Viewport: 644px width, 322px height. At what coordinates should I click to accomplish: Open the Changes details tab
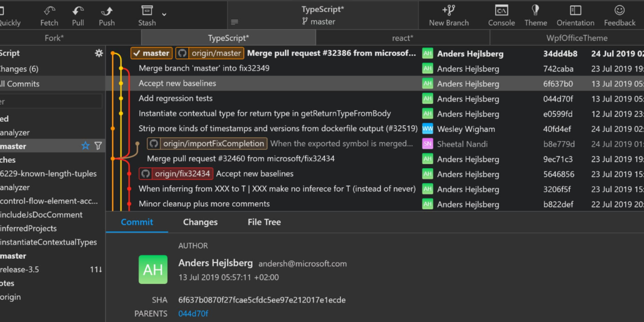coord(200,222)
